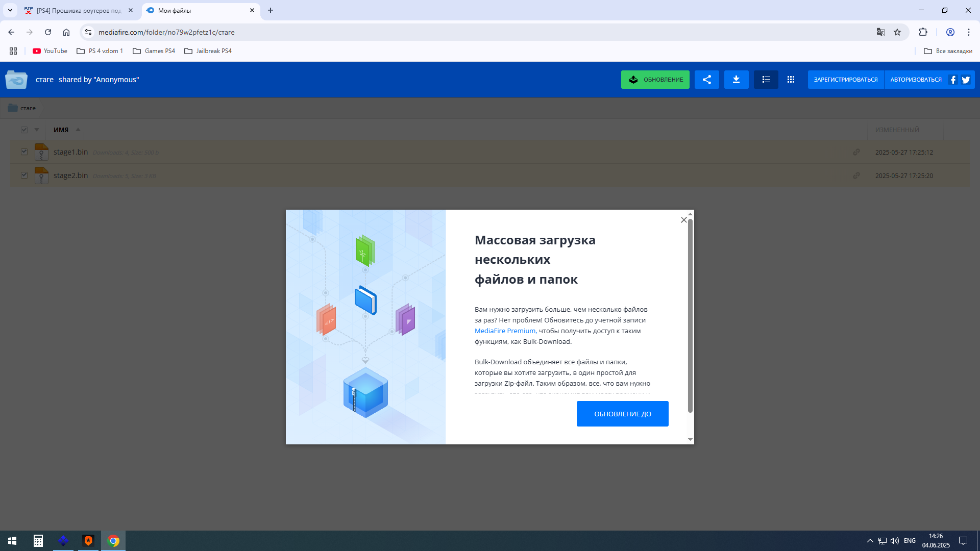Click АВТОРИЗОВАТЬСЯ login button
Viewport: 980px width, 551px height.
coord(916,80)
